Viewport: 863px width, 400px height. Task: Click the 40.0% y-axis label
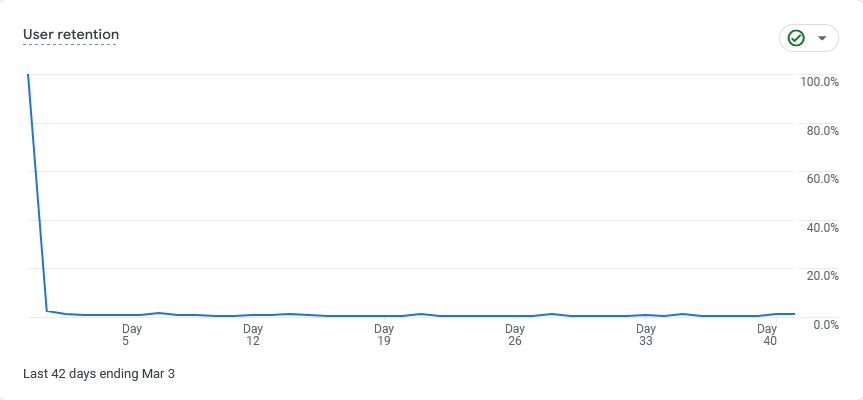(822, 228)
